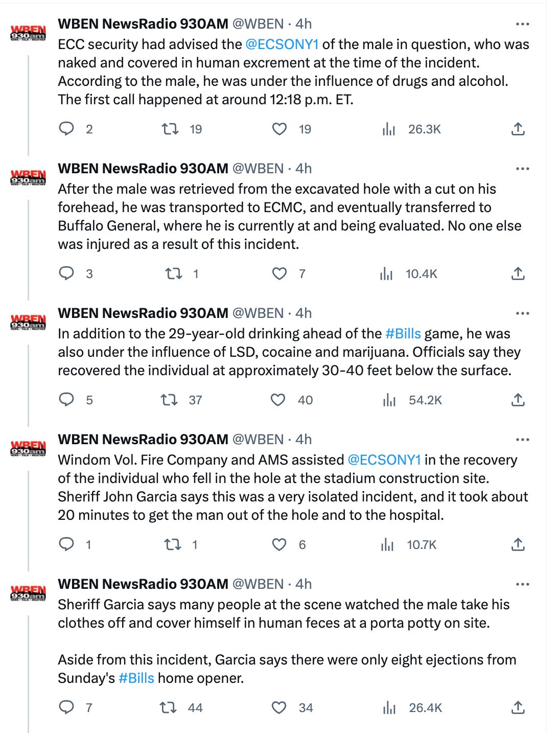Open #Bills hashtag in home opener tweet

(136, 678)
